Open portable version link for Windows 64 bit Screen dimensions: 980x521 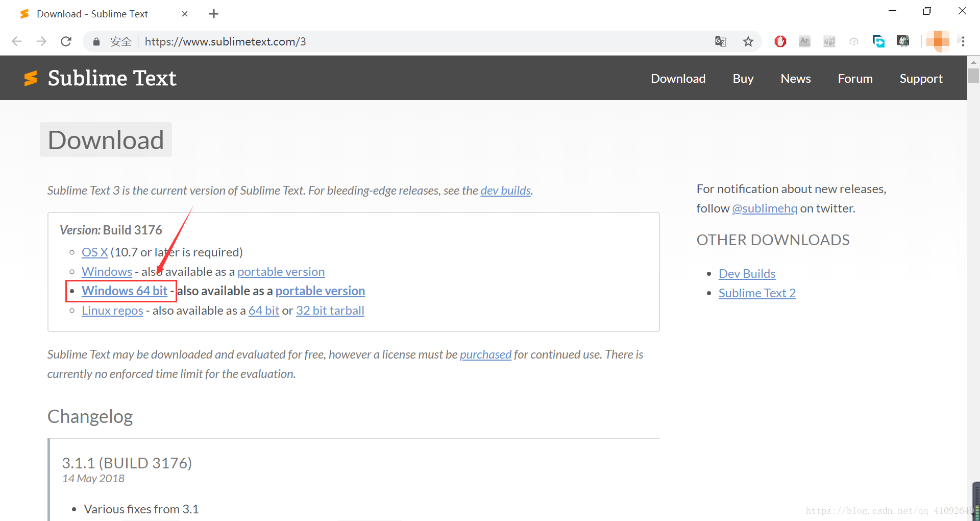320,291
